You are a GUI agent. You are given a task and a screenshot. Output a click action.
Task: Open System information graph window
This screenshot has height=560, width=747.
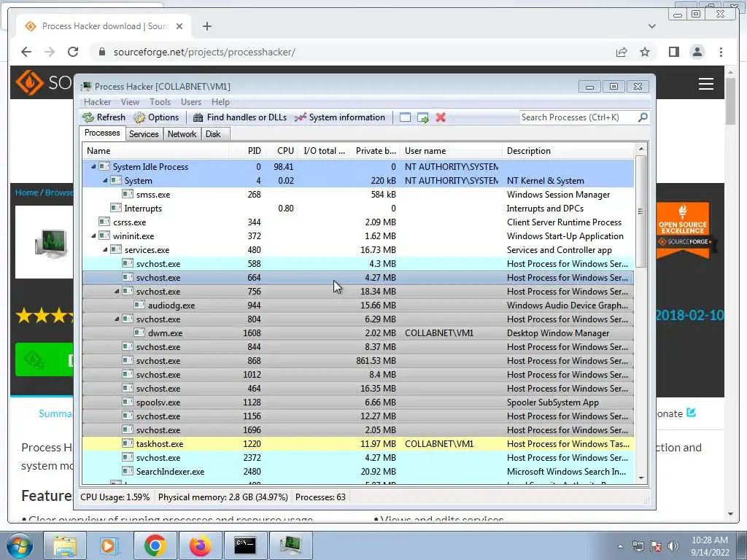(340, 117)
